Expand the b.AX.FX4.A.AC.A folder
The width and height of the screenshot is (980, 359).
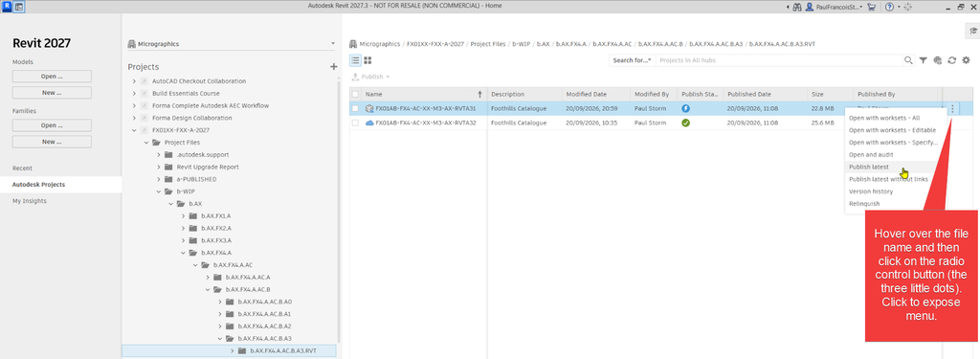(207, 277)
